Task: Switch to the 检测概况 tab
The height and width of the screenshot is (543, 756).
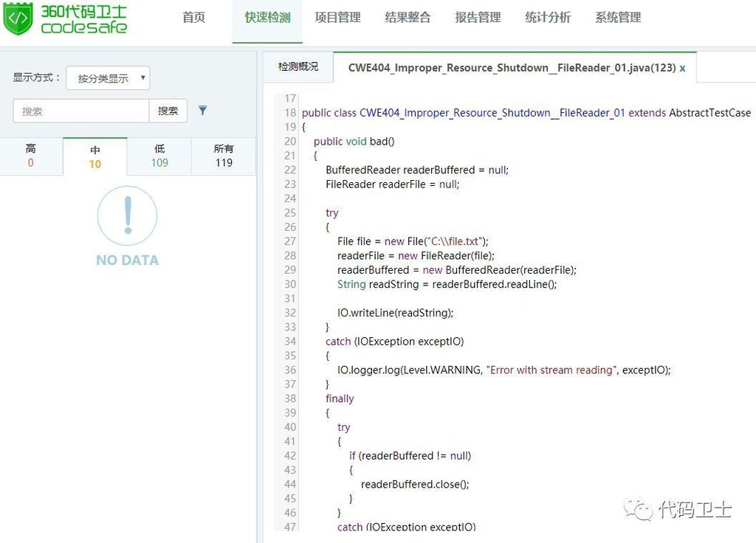Action: click(x=298, y=66)
